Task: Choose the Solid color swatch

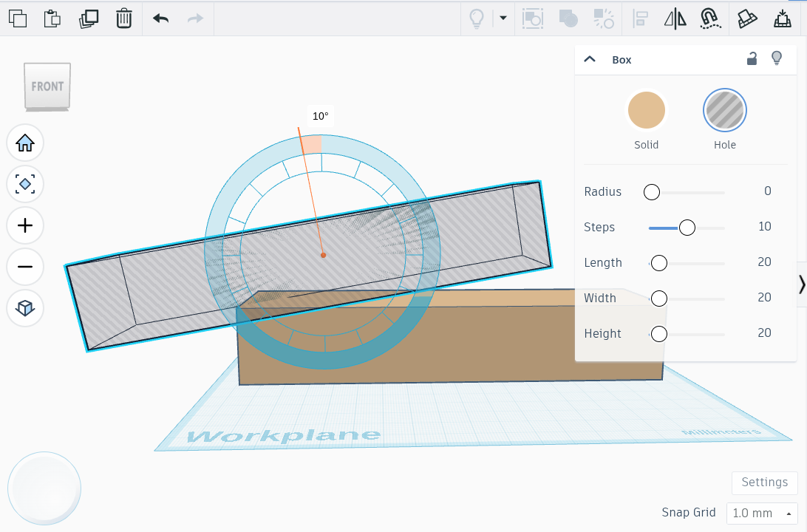Action: [647, 110]
